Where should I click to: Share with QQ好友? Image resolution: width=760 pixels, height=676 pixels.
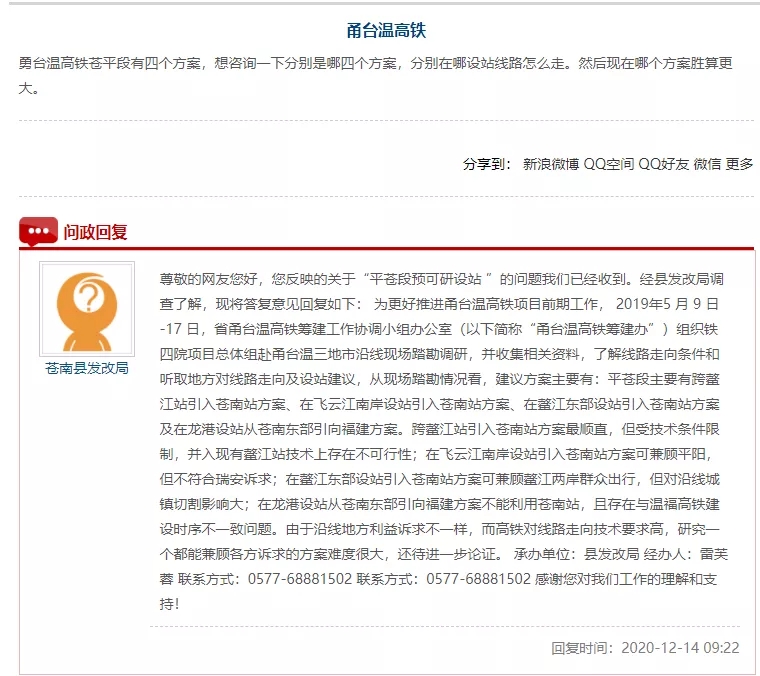[x=664, y=164]
